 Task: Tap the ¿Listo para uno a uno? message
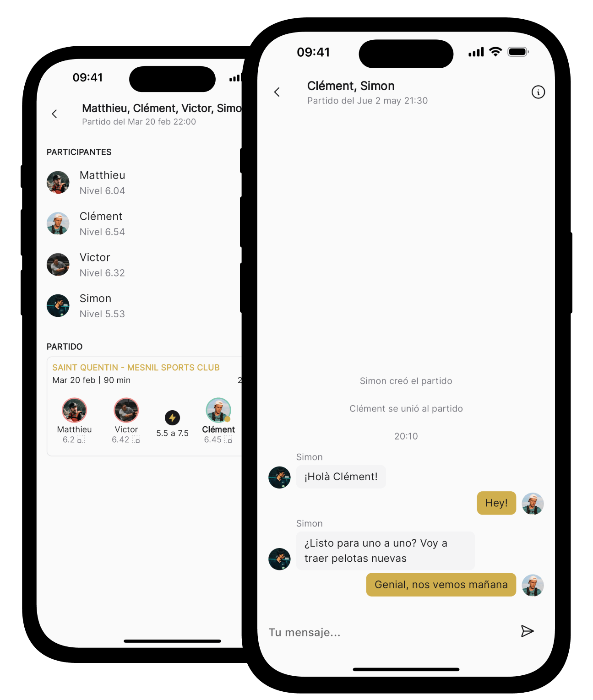[385, 551]
